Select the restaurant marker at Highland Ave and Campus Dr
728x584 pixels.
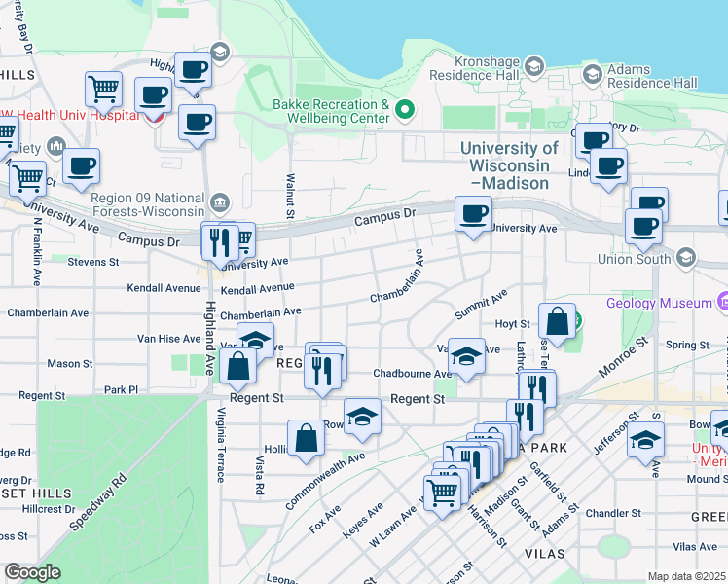click(220, 242)
